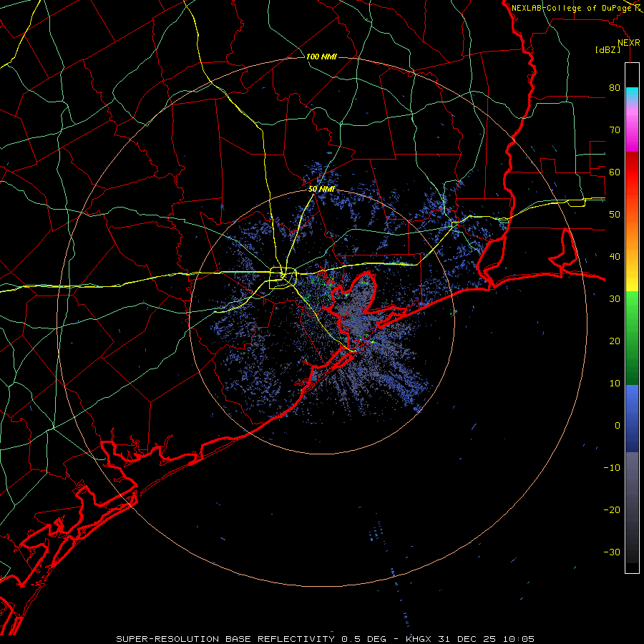Viewport: 644px width, 644px height.
Task: Select the 10 dBZ scale label
Action: coord(615,384)
